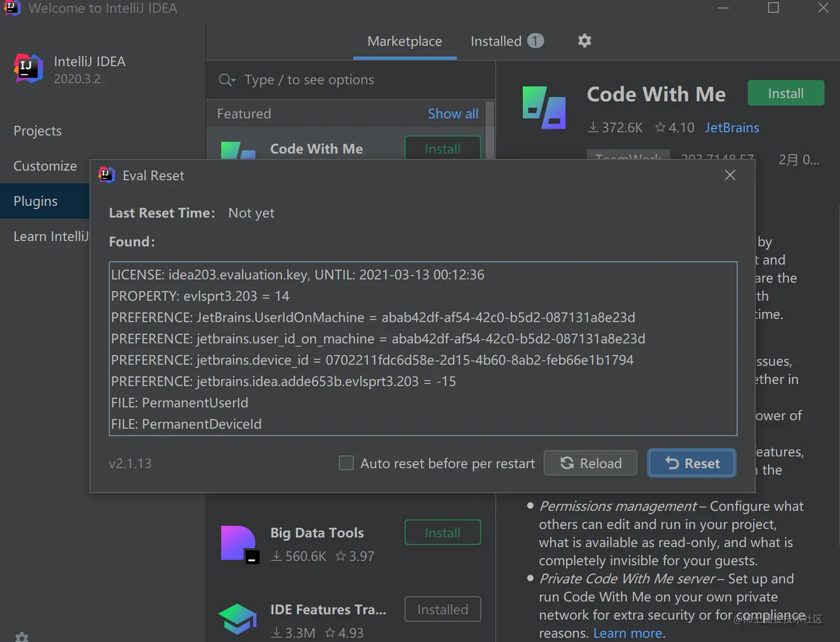Click the Big Data Tools plugin icon

point(239,544)
